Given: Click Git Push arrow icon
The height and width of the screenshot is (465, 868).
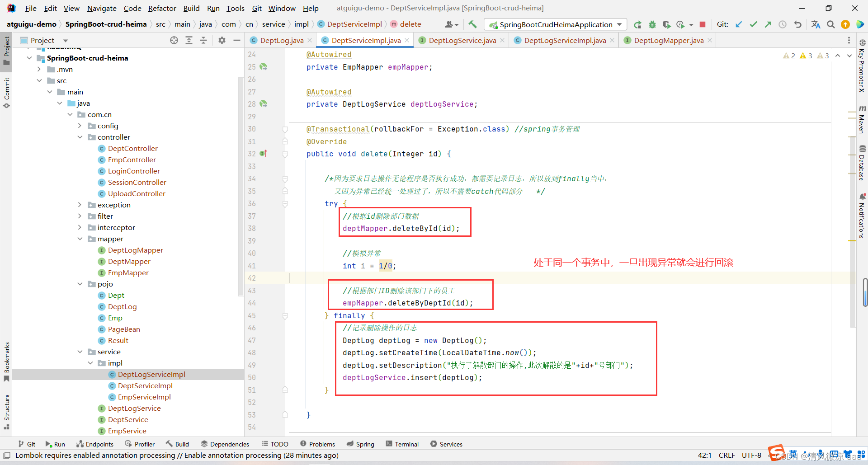Looking at the screenshot, I should [x=768, y=24].
